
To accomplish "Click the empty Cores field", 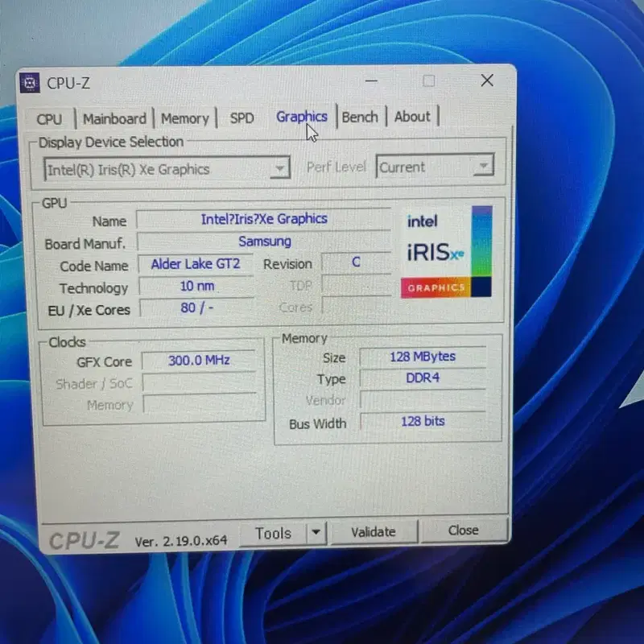I will 357,307.
